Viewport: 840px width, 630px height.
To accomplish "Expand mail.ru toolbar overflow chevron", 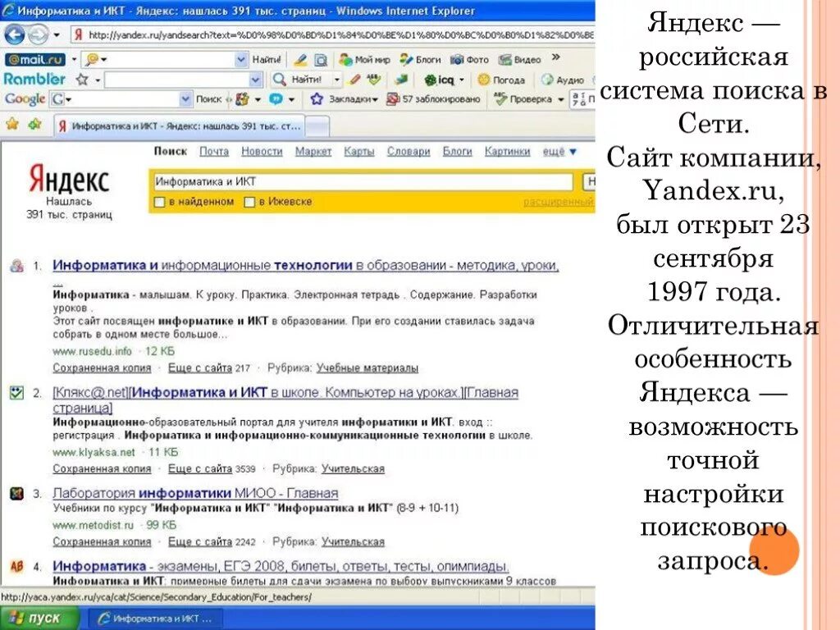I will (556, 57).
